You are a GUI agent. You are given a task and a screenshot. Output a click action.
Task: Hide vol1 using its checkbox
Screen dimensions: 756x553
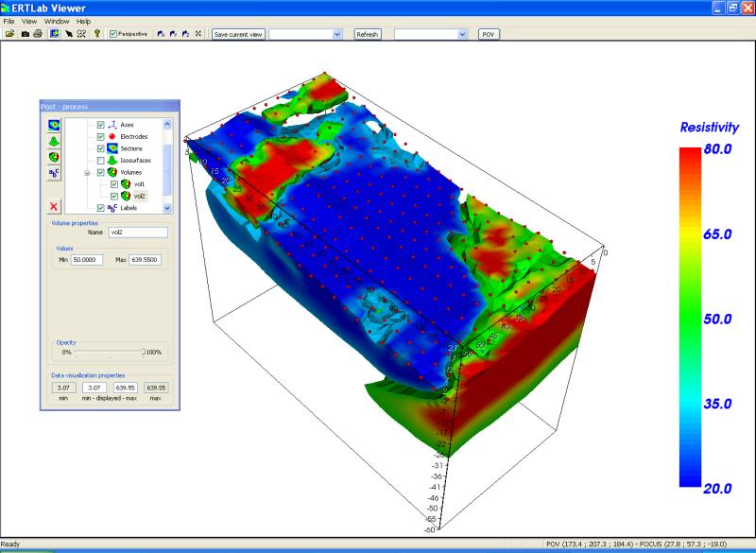114,184
